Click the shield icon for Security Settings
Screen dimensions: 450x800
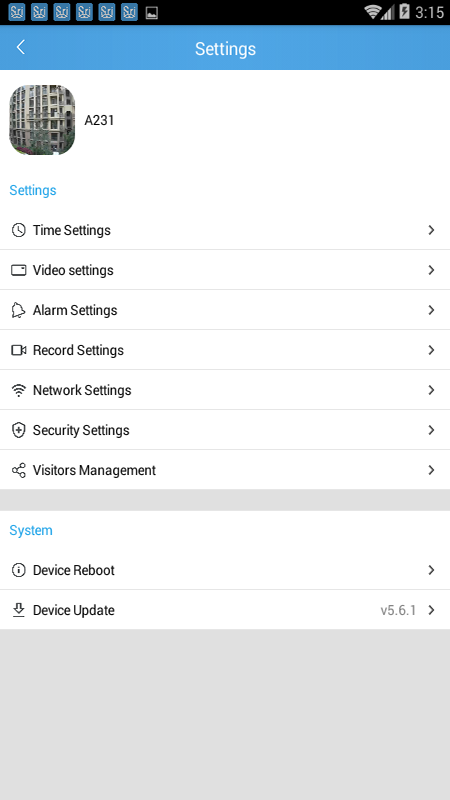[x=18, y=430]
